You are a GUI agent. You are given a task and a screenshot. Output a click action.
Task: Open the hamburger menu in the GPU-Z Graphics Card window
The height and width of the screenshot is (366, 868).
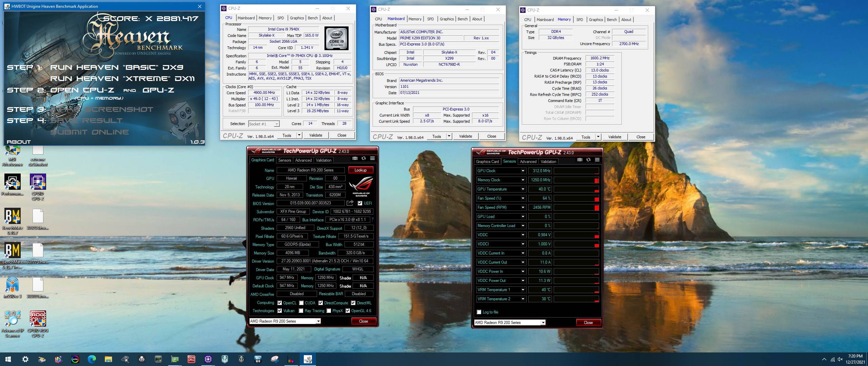coord(372,158)
